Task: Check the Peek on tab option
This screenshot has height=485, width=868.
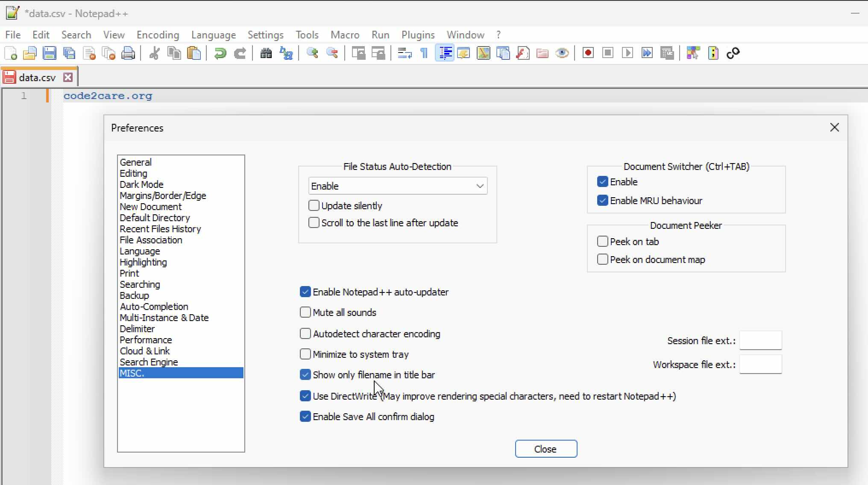Action: (x=603, y=241)
